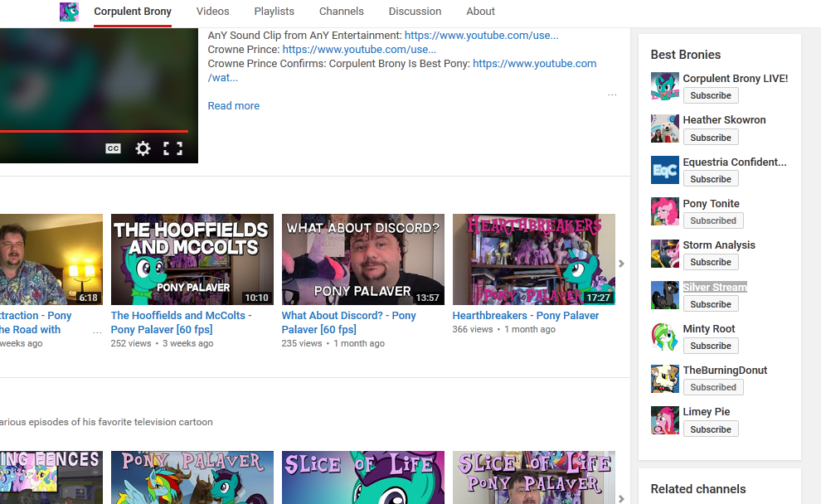Subscribe to Corpulent Brony LIVE!
Screen dimensions: 821x504
pos(711,95)
